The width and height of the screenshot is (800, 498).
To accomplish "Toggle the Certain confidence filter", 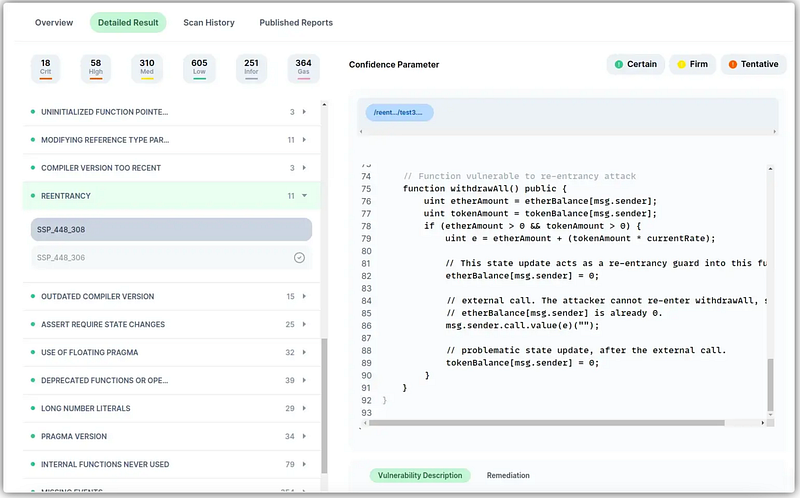I will tap(635, 64).
